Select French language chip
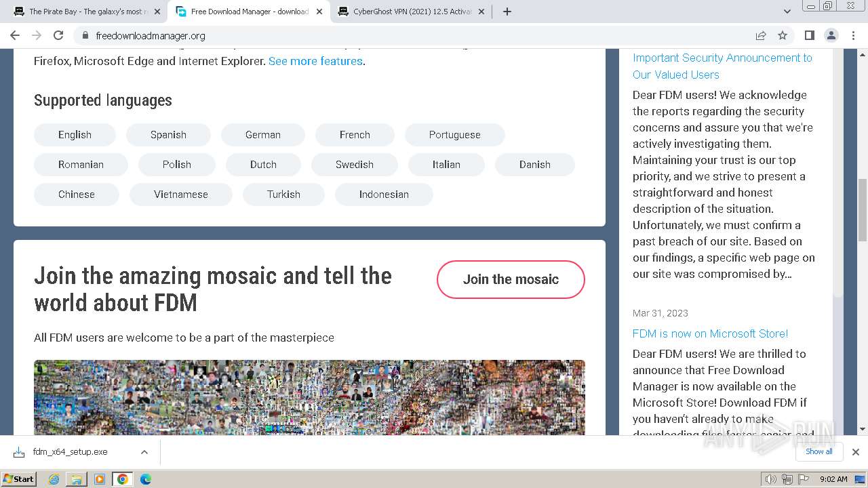Screen dimensions: 868x488 (355, 135)
